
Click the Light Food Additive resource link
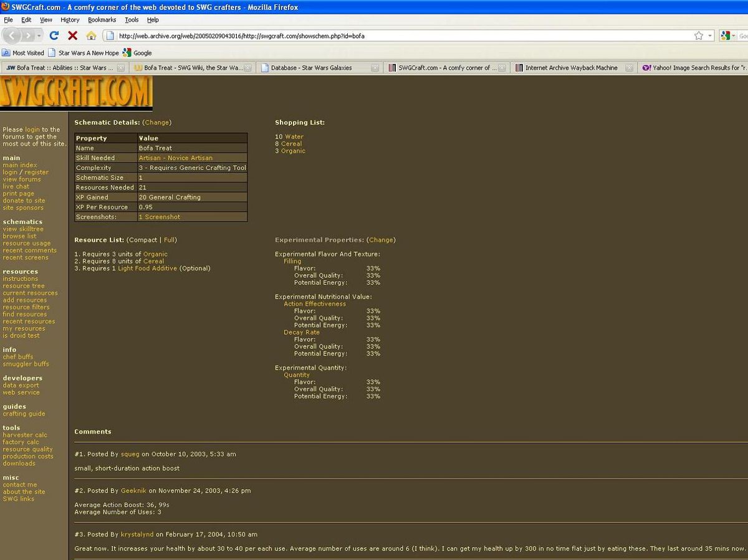point(148,268)
